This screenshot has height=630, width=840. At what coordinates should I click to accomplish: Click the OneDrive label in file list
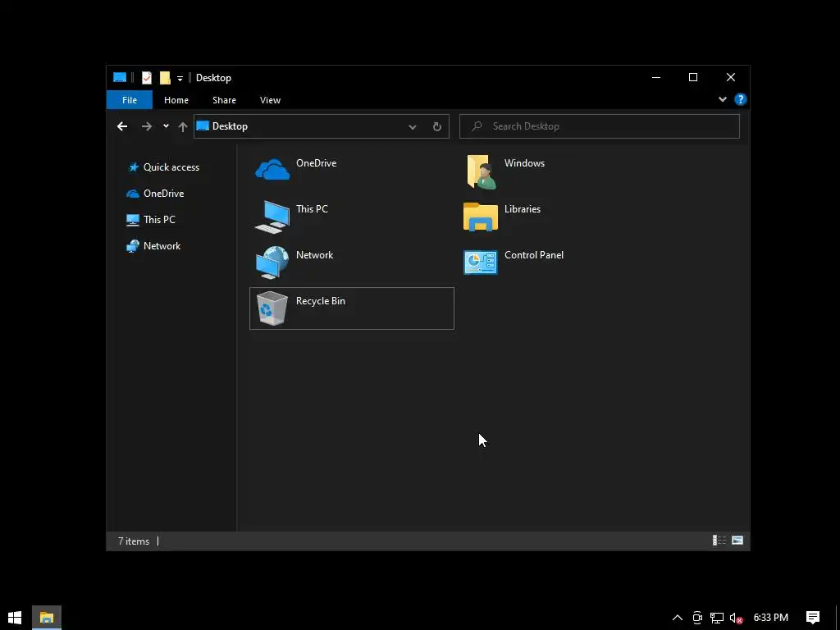click(316, 163)
